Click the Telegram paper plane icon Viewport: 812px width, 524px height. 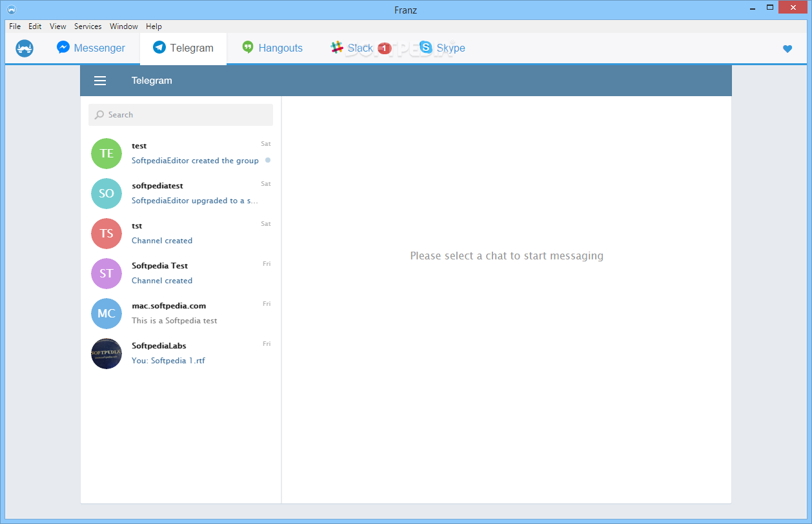click(x=159, y=47)
